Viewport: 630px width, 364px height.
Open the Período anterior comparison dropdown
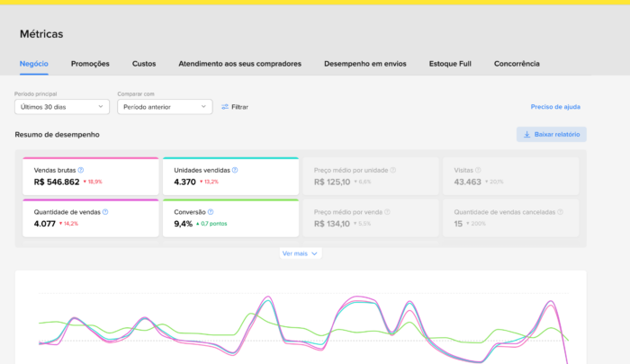tap(165, 107)
